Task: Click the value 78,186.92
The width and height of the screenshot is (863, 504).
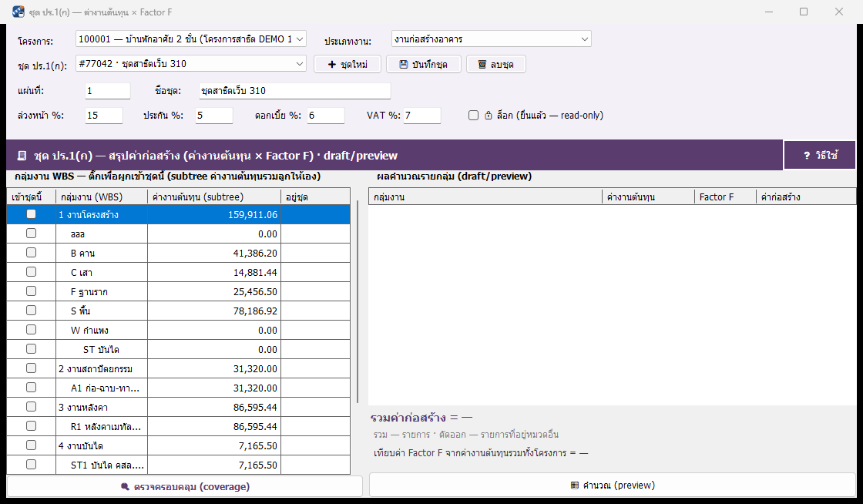Action: 255,311
